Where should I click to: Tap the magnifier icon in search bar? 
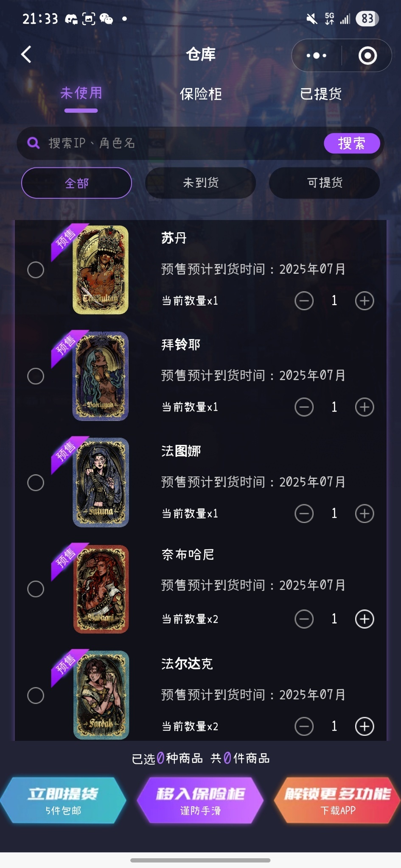[x=33, y=143]
